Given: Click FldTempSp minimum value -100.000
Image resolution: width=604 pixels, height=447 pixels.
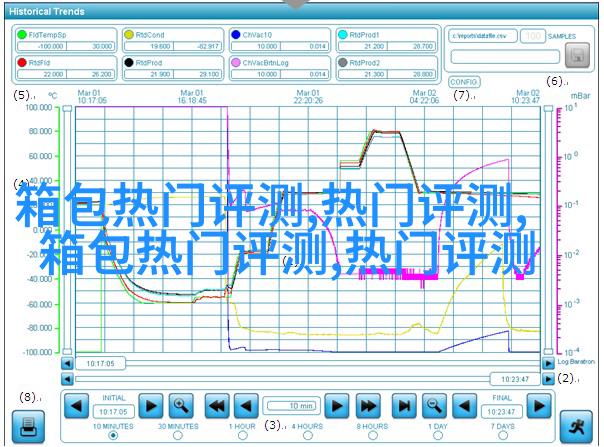Looking at the screenshot, I should (42, 46).
